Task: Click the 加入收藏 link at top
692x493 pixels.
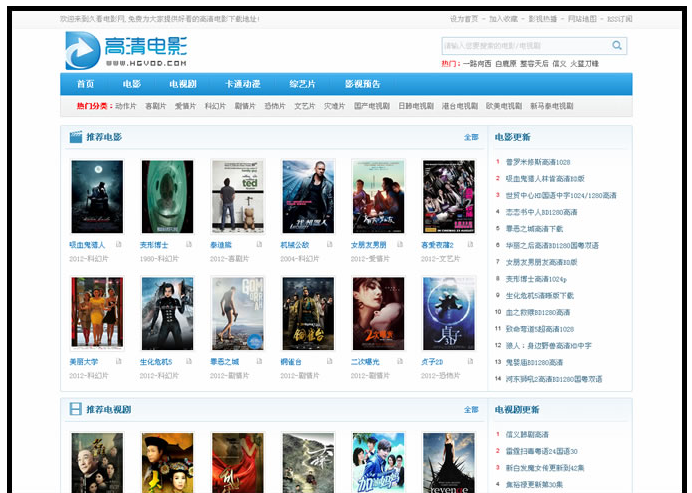Action: [503, 19]
